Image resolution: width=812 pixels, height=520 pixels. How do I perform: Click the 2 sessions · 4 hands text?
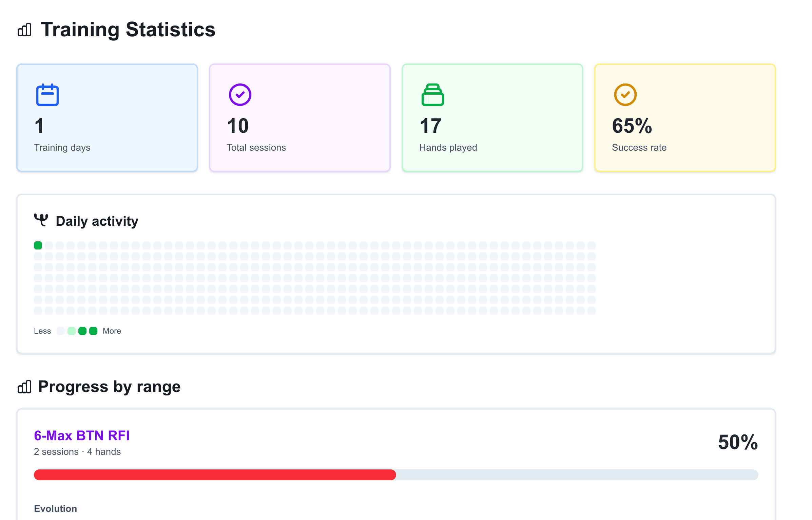77,452
